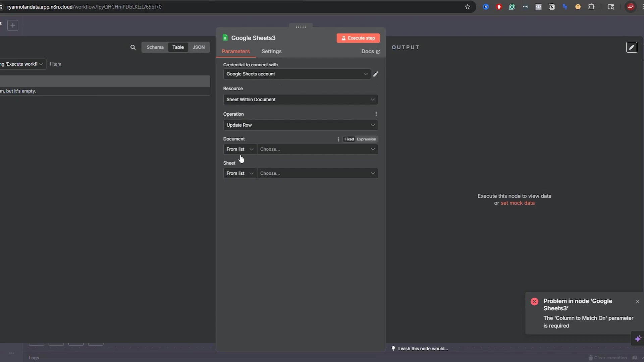The height and width of the screenshot is (362, 644).
Task: Open the Sheet Choose dropdown
Action: tap(317, 173)
